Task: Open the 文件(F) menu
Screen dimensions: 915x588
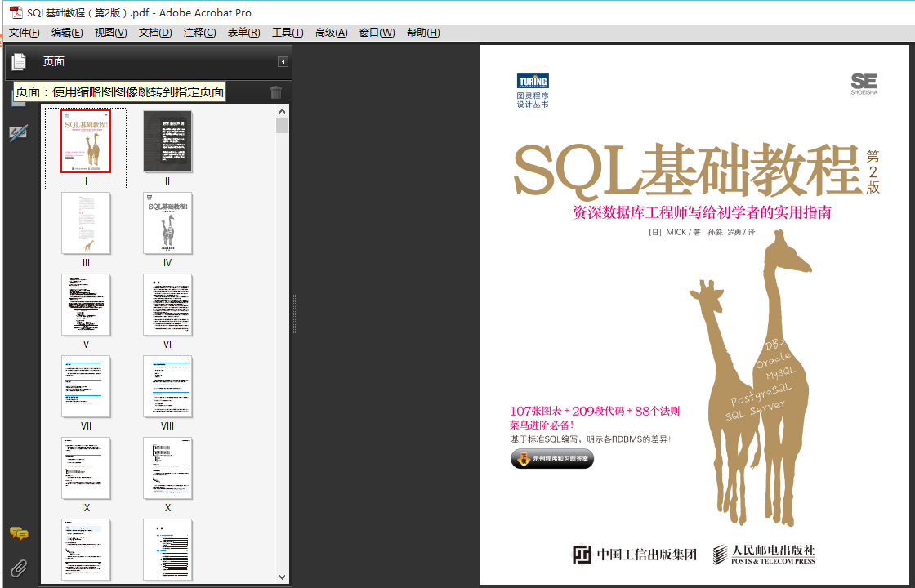Action: [25, 33]
